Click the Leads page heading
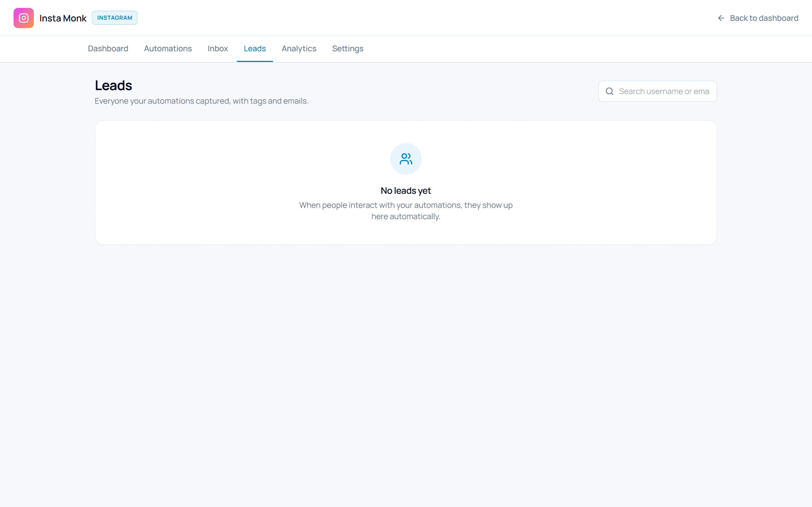Image resolution: width=812 pixels, height=507 pixels. pyautogui.click(x=113, y=86)
